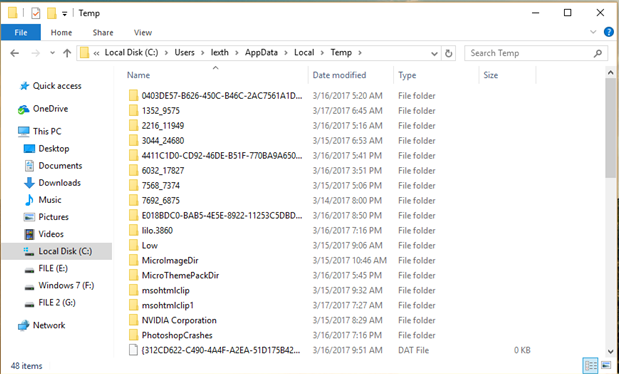Select the lilo.3860 folder icon
This screenshot has width=619, height=374.
tap(133, 230)
